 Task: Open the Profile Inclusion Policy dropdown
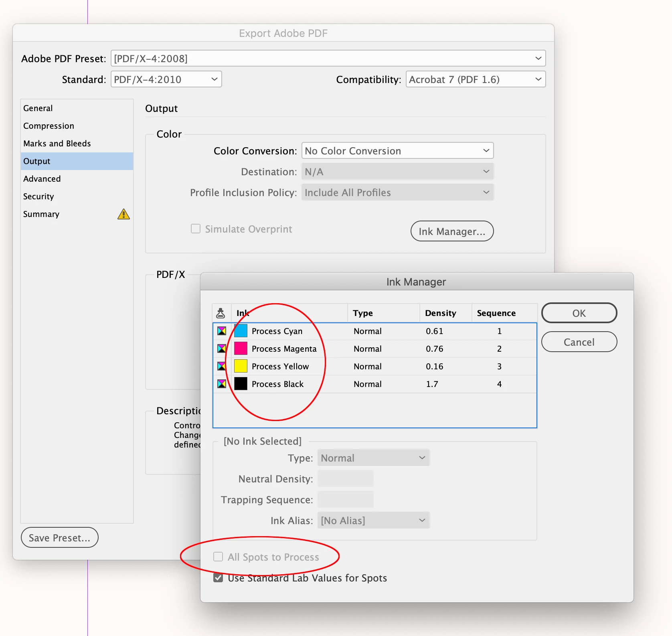397,192
